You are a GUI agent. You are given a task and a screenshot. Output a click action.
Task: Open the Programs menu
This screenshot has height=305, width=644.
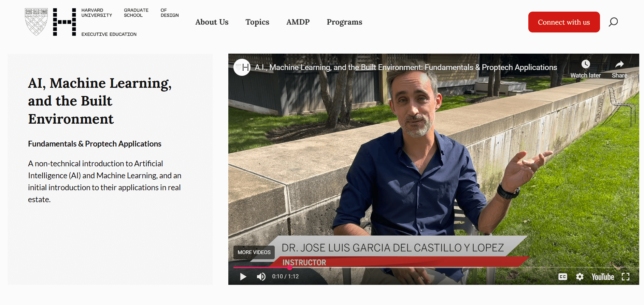pyautogui.click(x=344, y=22)
